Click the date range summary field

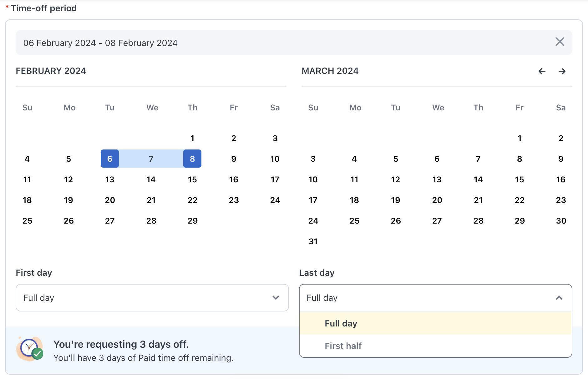click(x=101, y=43)
